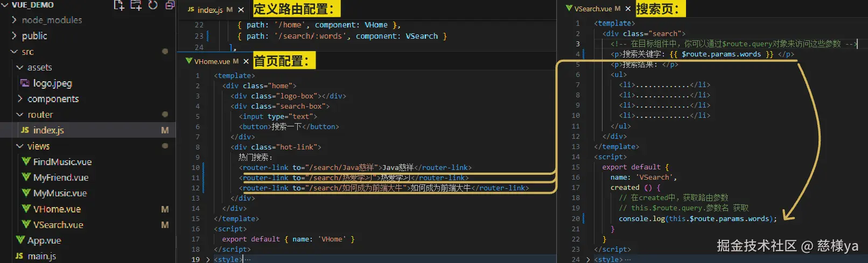The width and height of the screenshot is (868, 263).
Task: Open MyFriend.vue from the explorer
Action: coord(61,177)
